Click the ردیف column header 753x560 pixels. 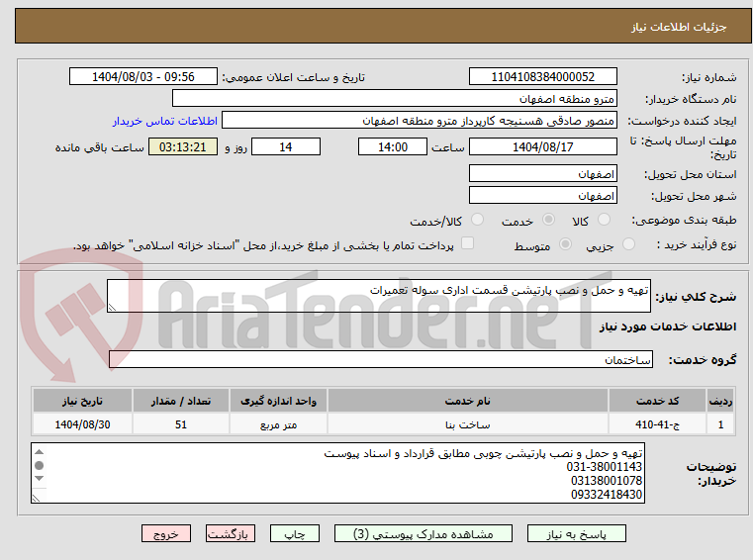coord(720,401)
